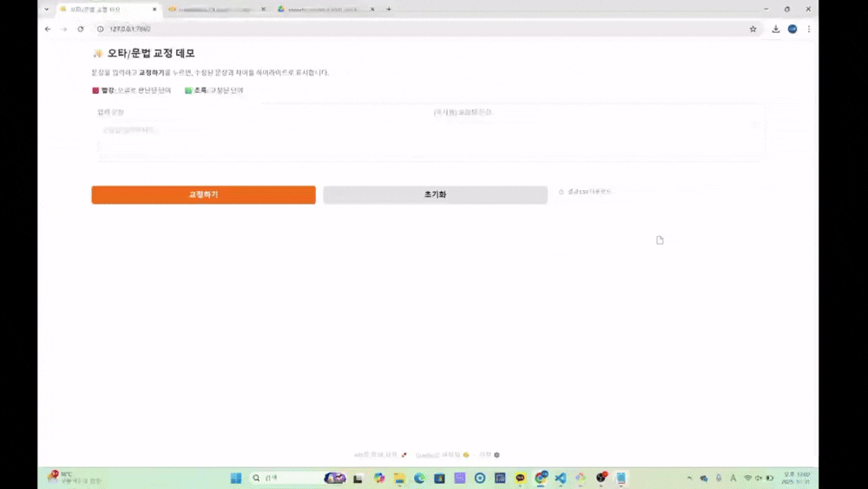Image resolution: width=868 pixels, height=489 pixels.
Task: Bookmark the page with the star icon
Action: (x=753, y=29)
